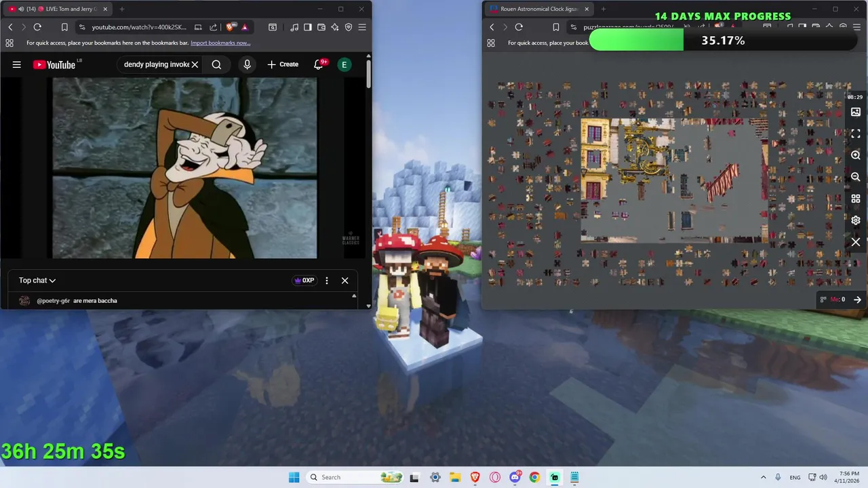Image resolution: width=868 pixels, height=488 pixels.
Task: Click the youtube.com address bar URL
Action: (139, 27)
